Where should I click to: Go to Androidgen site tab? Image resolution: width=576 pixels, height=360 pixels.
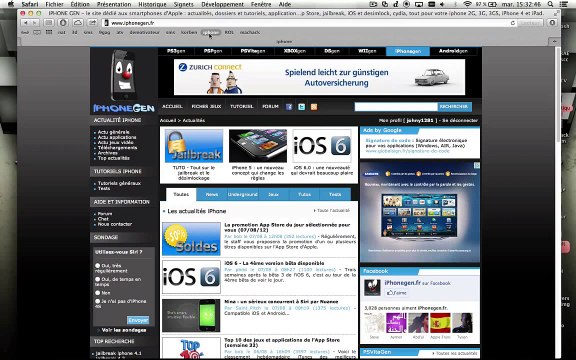[x=453, y=51]
